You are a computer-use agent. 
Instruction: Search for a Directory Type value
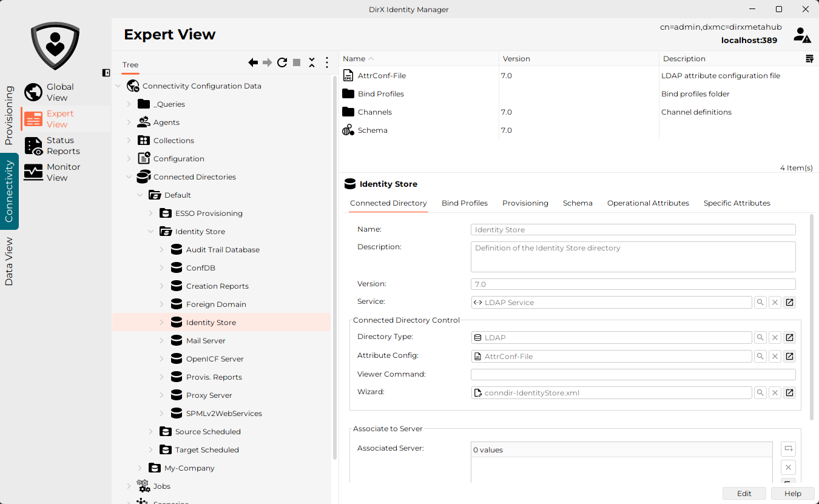tap(760, 338)
